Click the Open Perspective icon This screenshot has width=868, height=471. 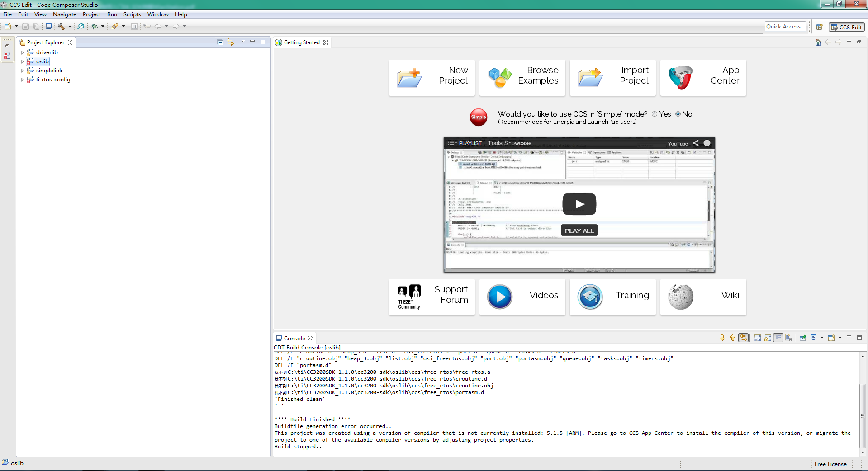pyautogui.click(x=819, y=27)
